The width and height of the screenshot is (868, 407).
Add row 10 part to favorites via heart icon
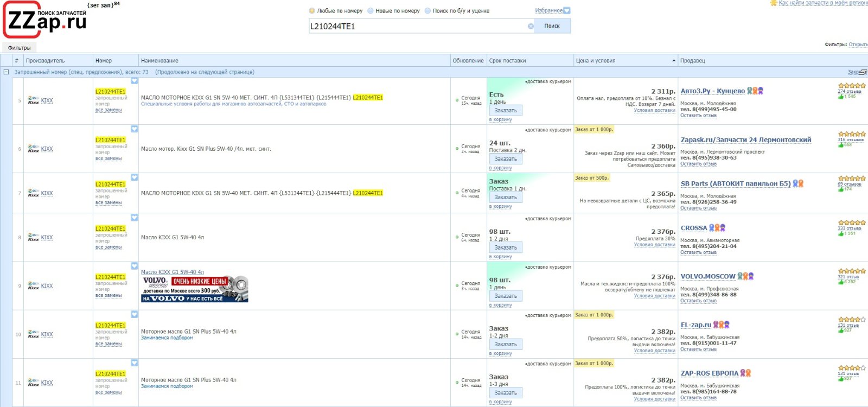pos(134,314)
